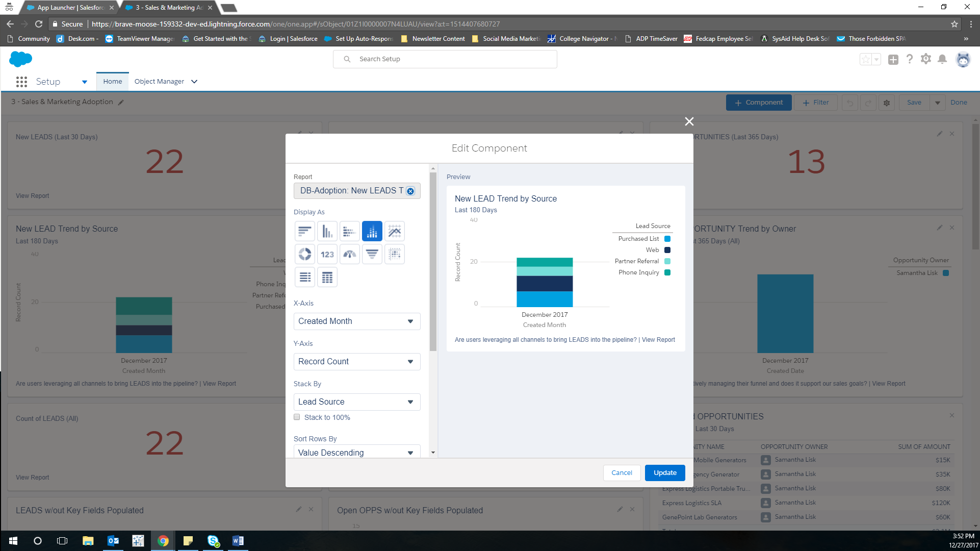This screenshot has width=980, height=551.
Task: Select the funnel chart display option
Action: [372, 254]
